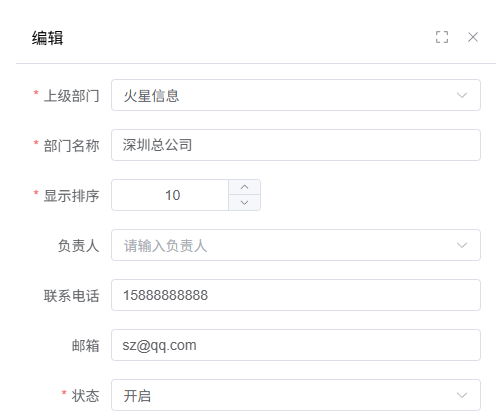Open the 上级部门 dropdown arrow
The image size is (500, 418).
(x=462, y=95)
